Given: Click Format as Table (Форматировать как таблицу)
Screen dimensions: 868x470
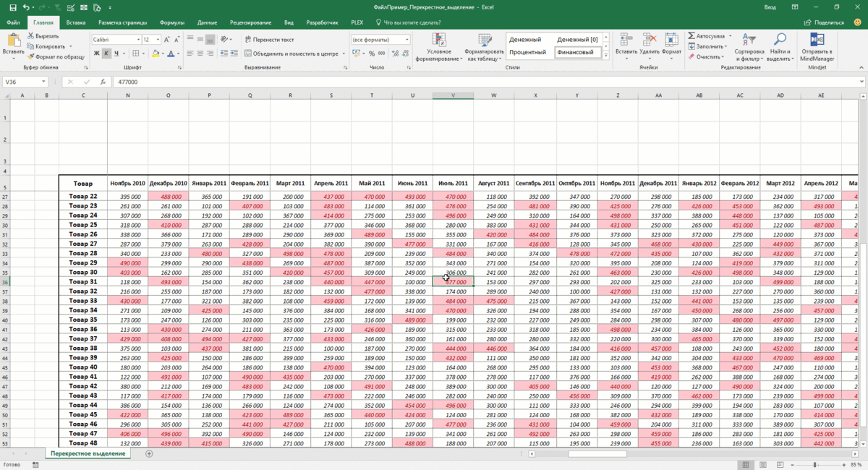Looking at the screenshot, I should tap(484, 47).
